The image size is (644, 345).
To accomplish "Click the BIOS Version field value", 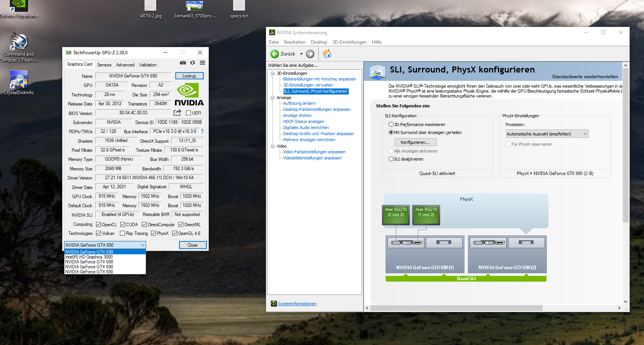I will pos(133,113).
